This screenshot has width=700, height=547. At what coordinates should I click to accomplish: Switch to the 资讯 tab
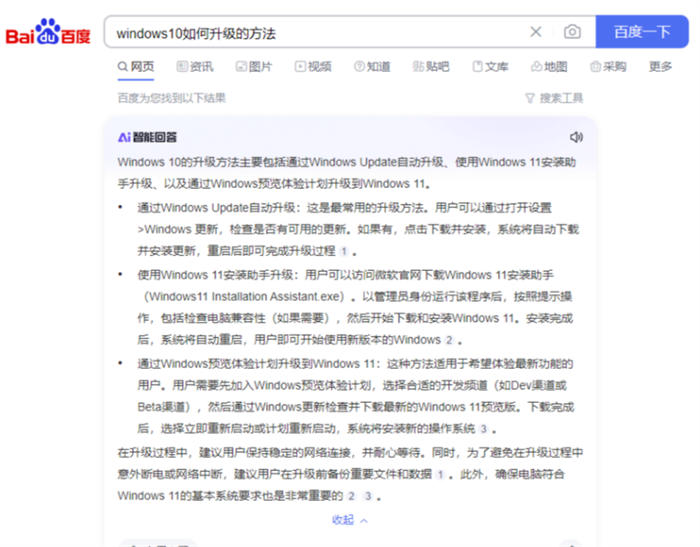click(195, 67)
